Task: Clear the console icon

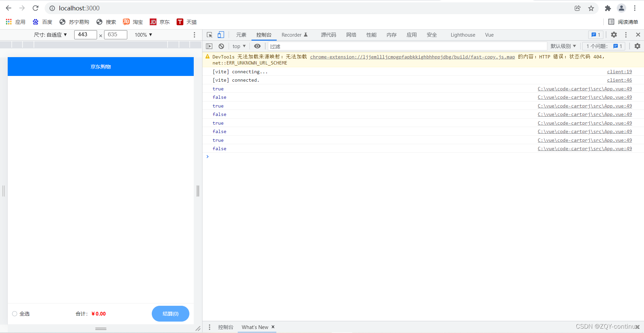Action: pyautogui.click(x=221, y=46)
